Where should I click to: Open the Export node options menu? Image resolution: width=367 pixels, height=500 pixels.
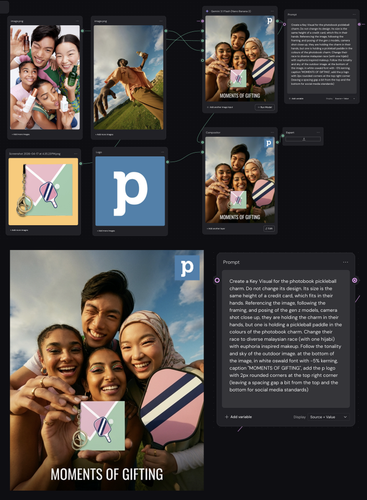[318, 132]
